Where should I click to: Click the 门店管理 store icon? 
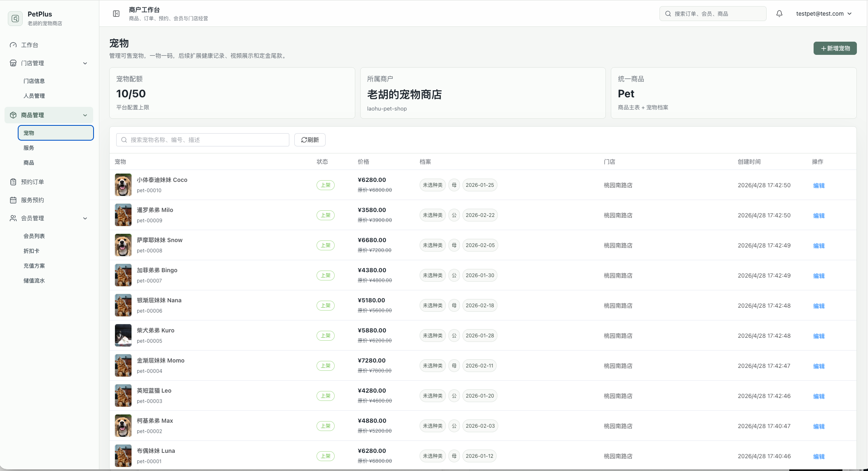point(13,63)
